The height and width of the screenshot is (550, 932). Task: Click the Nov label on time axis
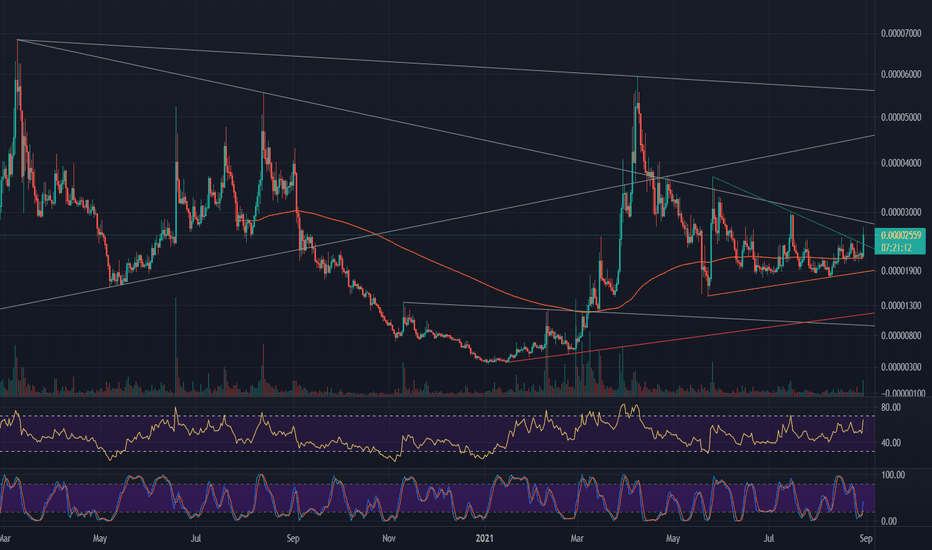(389, 539)
